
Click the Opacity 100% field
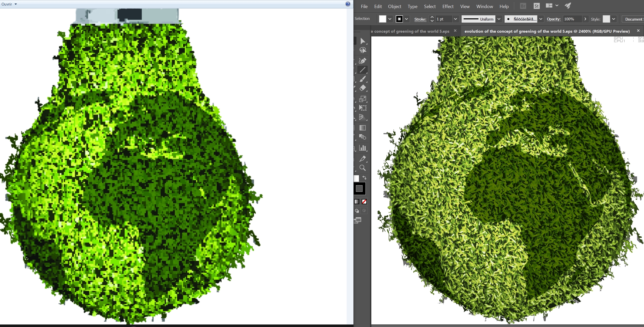tap(573, 19)
